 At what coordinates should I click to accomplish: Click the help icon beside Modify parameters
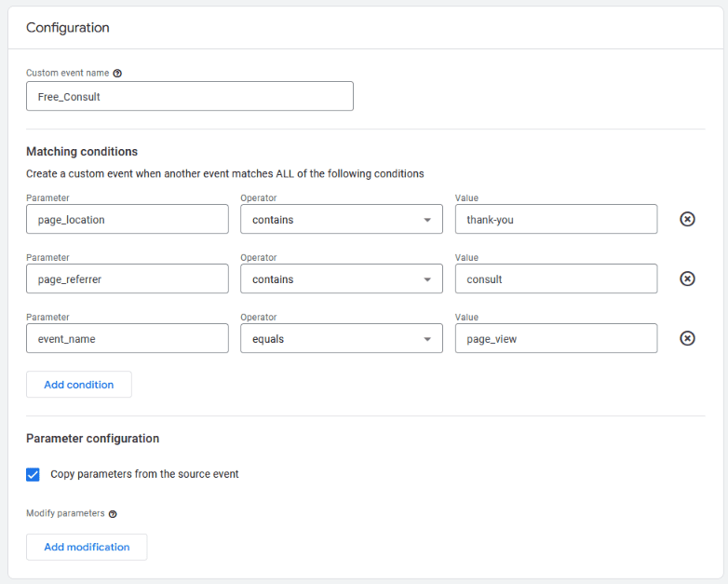pos(113,514)
